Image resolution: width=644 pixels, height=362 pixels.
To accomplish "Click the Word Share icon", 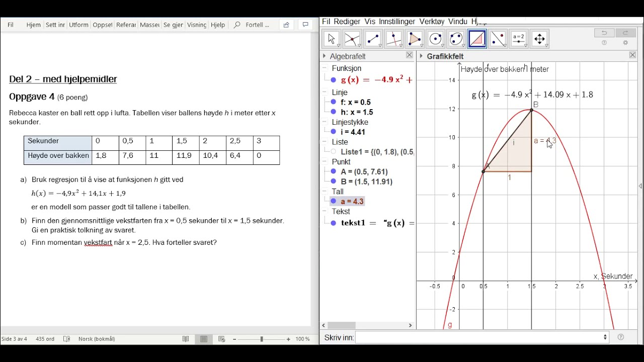I will point(286,25).
